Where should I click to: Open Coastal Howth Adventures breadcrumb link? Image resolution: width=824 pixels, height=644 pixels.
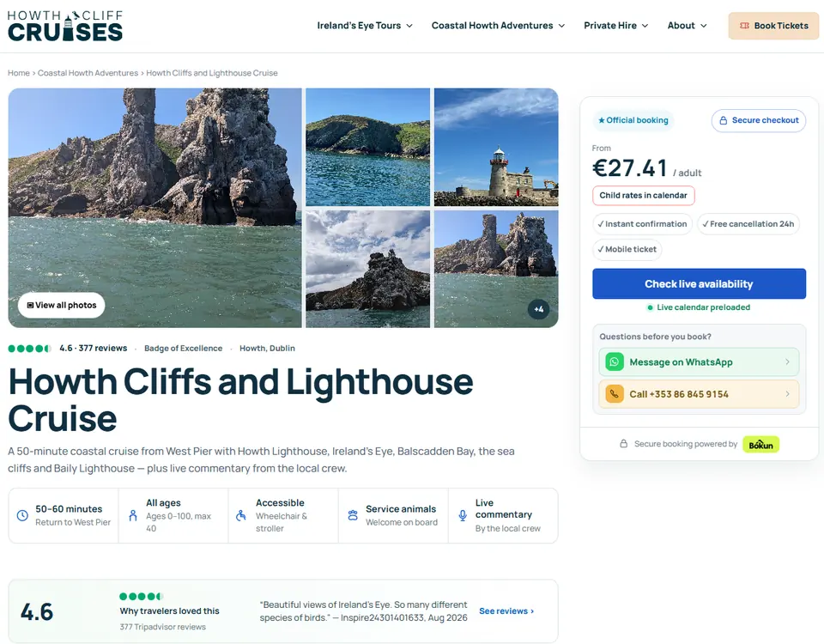[x=88, y=73]
